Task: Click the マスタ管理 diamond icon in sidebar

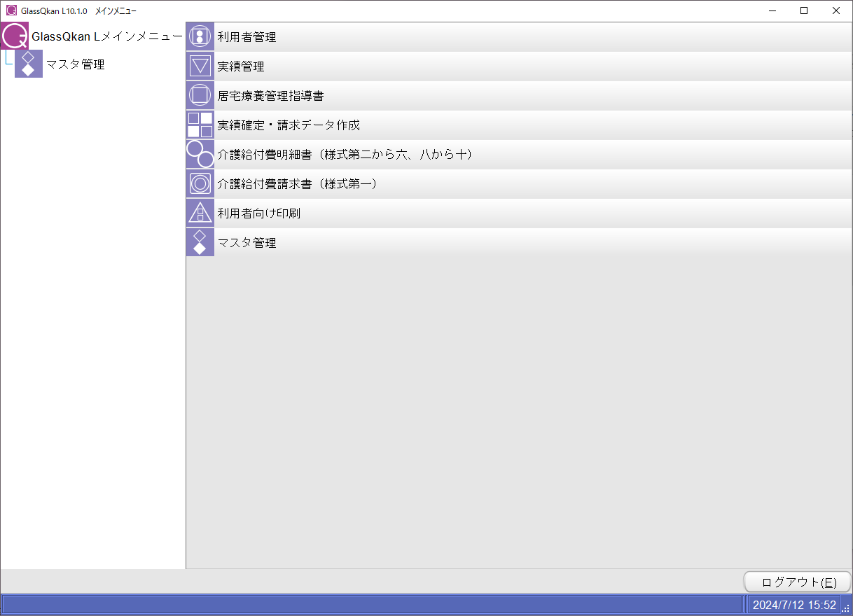Action: point(28,64)
